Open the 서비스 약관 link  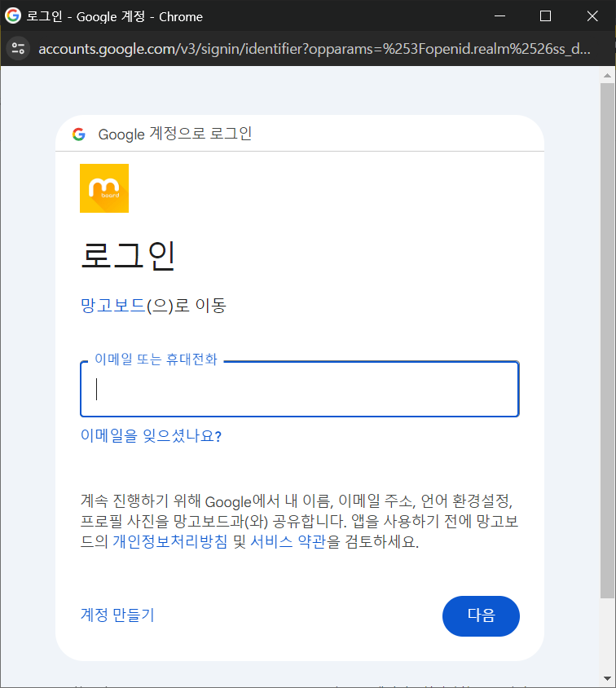(288, 542)
